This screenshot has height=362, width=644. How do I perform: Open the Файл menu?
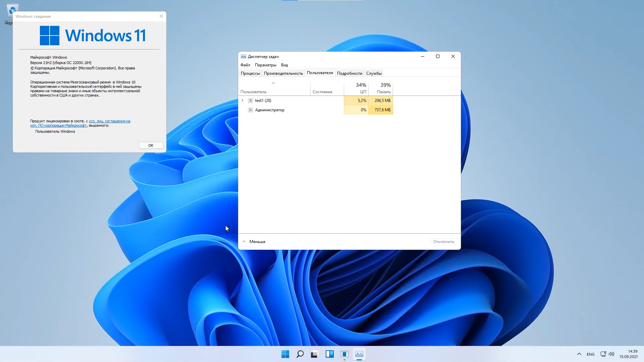tap(245, 65)
